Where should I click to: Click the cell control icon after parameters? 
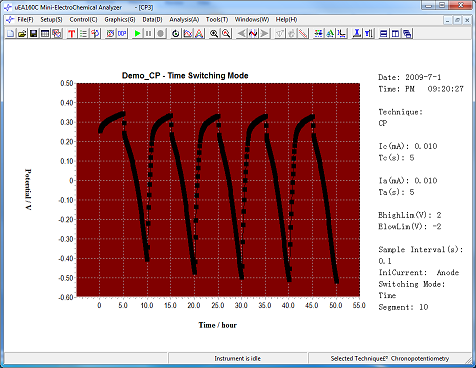95,33
